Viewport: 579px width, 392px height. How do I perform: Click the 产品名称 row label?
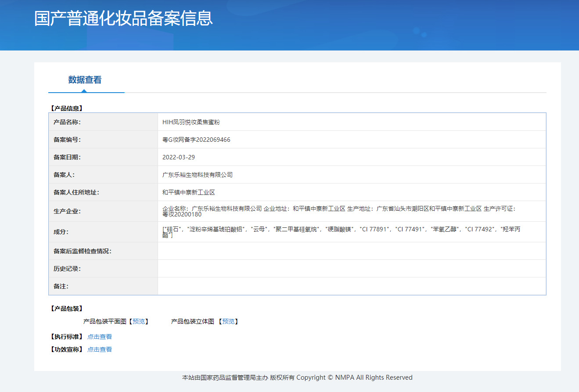pyautogui.click(x=67, y=122)
